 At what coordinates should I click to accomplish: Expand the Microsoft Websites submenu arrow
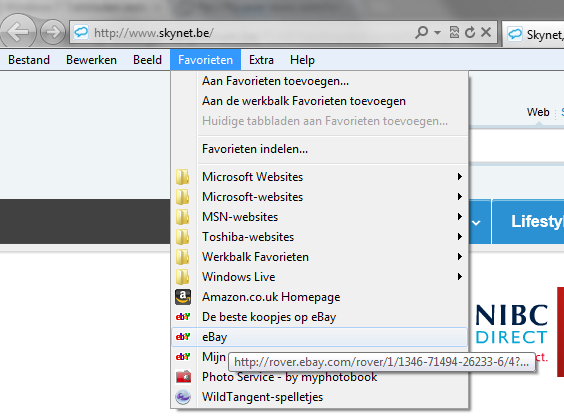coord(459,177)
